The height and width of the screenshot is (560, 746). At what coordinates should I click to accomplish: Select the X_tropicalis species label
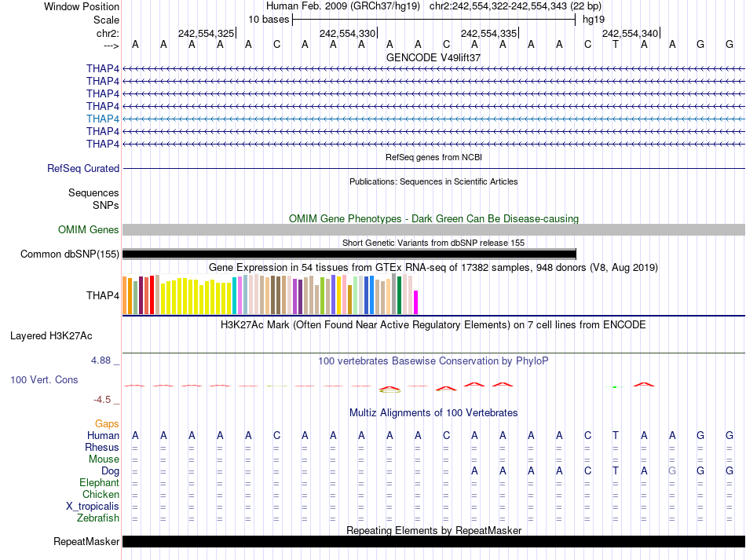pos(93,507)
